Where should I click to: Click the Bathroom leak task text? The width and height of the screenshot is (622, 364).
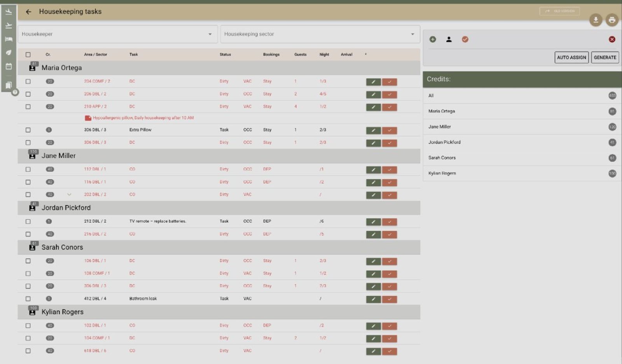(x=143, y=299)
